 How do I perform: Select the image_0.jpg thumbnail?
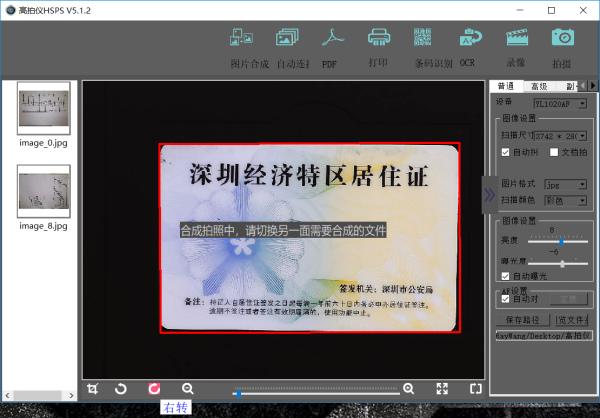pyautogui.click(x=44, y=108)
